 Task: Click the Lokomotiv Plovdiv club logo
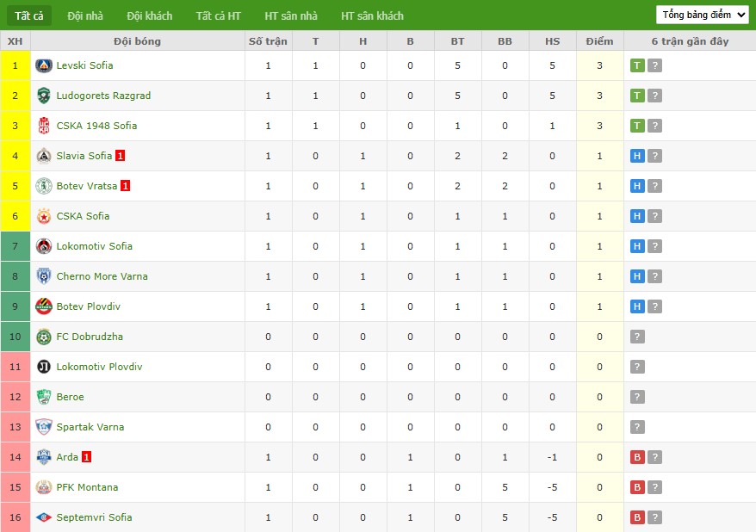tap(44, 367)
